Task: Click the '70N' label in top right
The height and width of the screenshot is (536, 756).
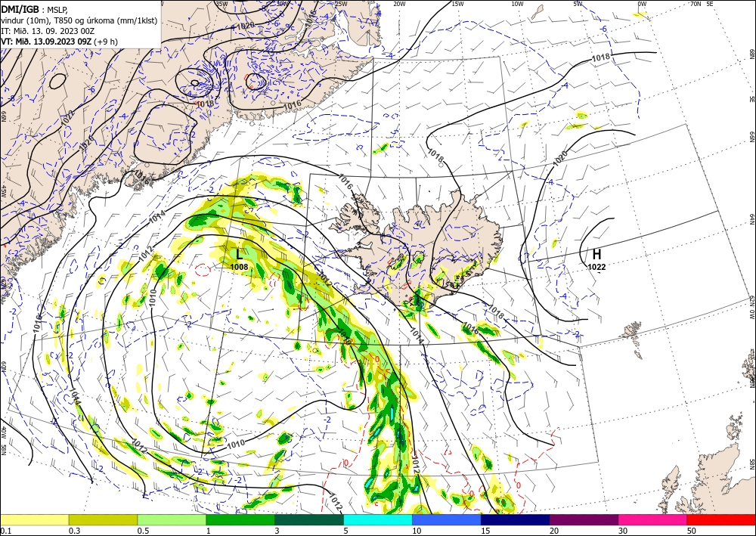Action: click(x=696, y=4)
